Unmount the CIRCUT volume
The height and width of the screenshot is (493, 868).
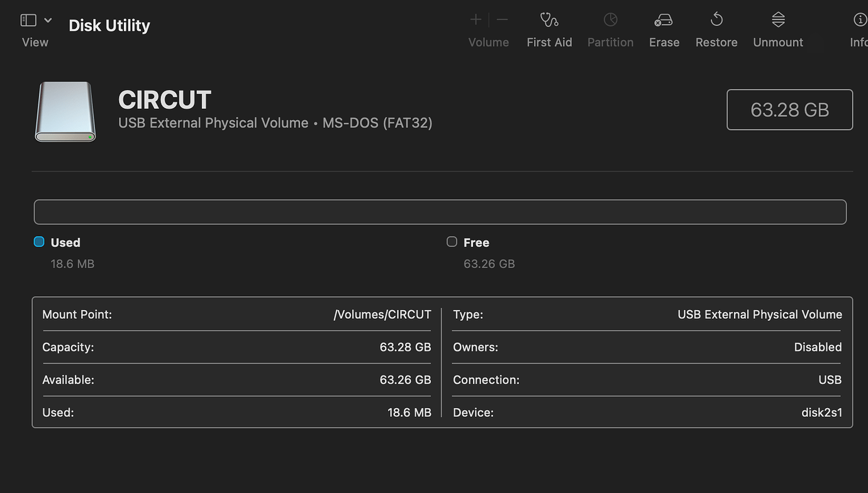tap(778, 20)
